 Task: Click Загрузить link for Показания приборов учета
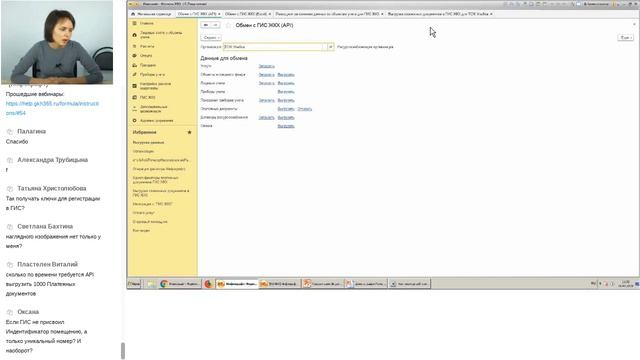click(267, 100)
